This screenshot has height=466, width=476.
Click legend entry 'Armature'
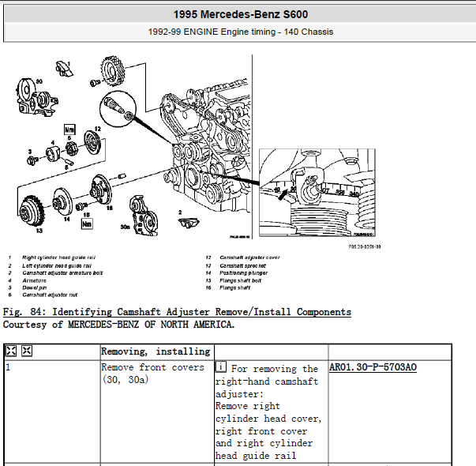[x=34, y=280]
